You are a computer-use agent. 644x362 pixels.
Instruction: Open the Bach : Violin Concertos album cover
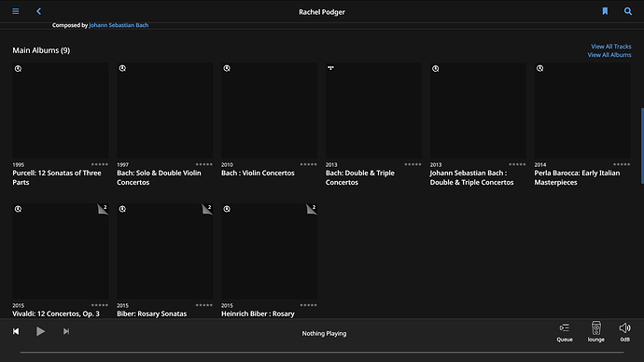click(269, 110)
